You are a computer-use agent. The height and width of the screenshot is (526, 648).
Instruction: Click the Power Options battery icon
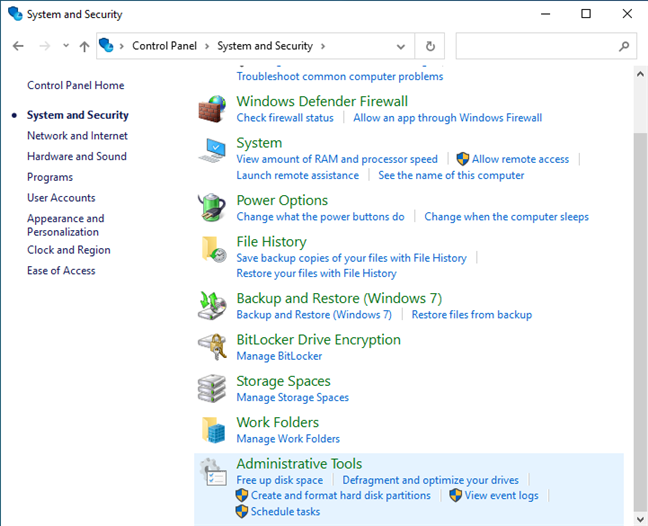(x=212, y=207)
